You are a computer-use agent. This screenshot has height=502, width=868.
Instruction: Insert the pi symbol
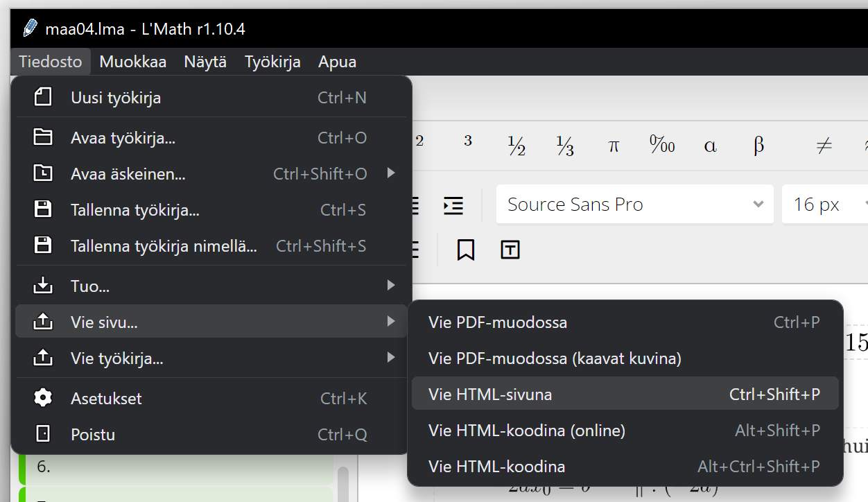[x=614, y=146]
